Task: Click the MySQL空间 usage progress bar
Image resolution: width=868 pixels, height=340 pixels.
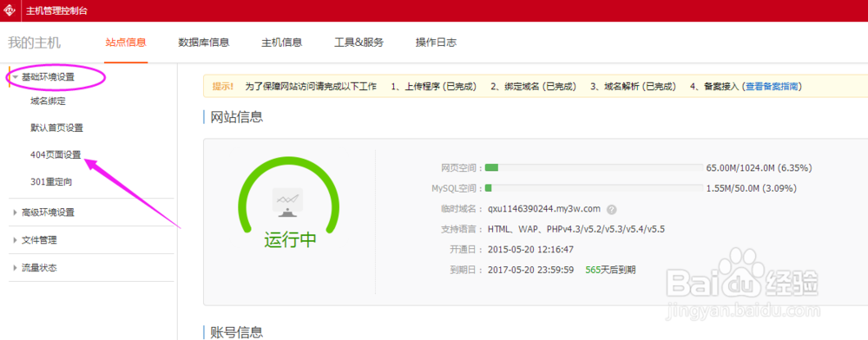Action: [594, 188]
